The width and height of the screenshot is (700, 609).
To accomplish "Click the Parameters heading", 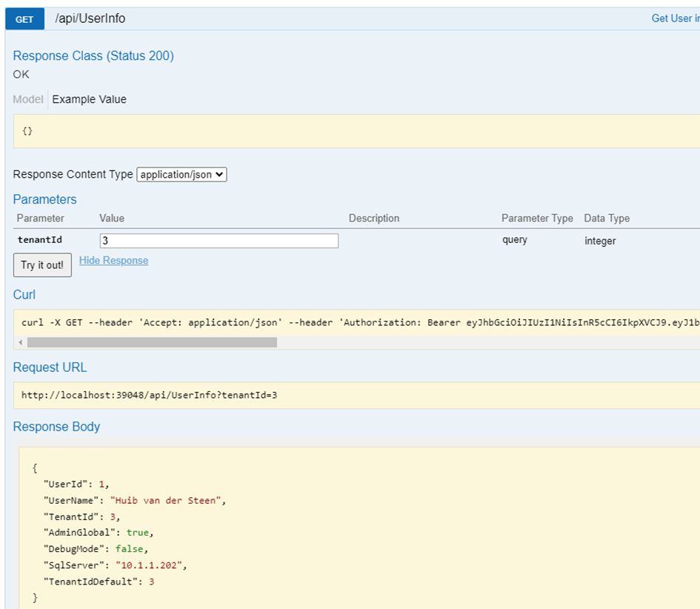I will point(44,199).
